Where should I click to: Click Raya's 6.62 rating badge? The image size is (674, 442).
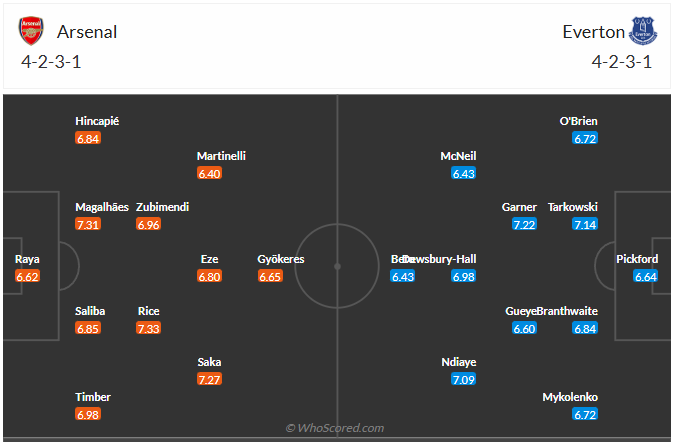27,276
